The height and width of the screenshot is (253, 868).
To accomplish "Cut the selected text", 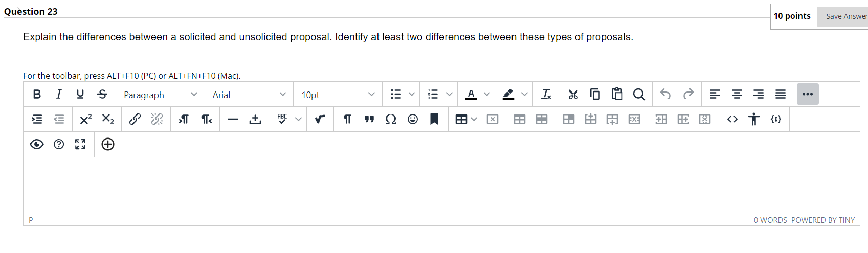I will point(573,94).
